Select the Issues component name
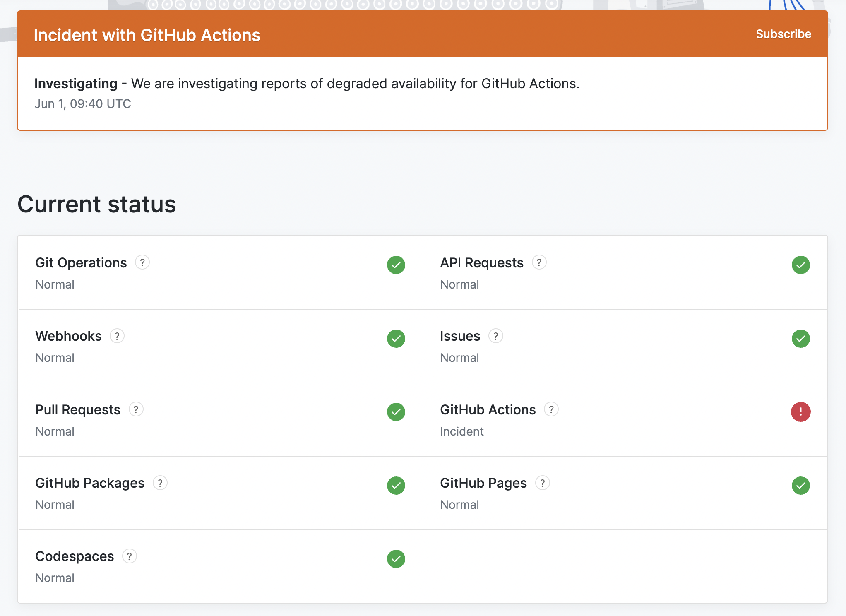The image size is (846, 616). point(460,336)
